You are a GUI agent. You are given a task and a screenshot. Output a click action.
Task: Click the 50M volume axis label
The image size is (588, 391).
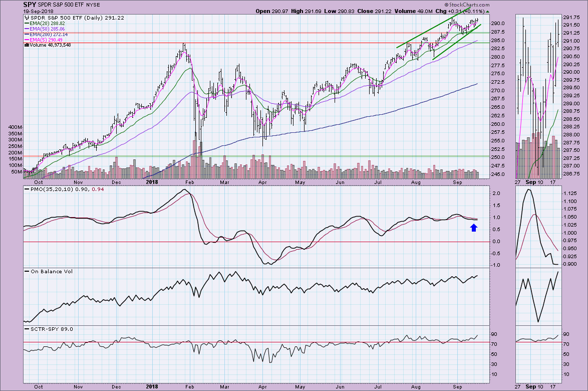click(17, 172)
